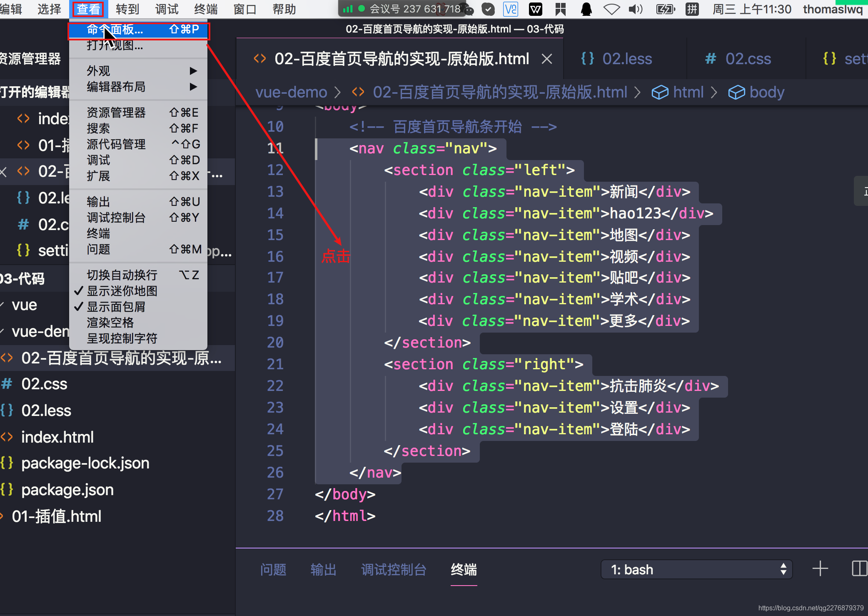The height and width of the screenshot is (616, 868).
Task: Open the 帮助 menu bar item
Action: click(x=284, y=9)
